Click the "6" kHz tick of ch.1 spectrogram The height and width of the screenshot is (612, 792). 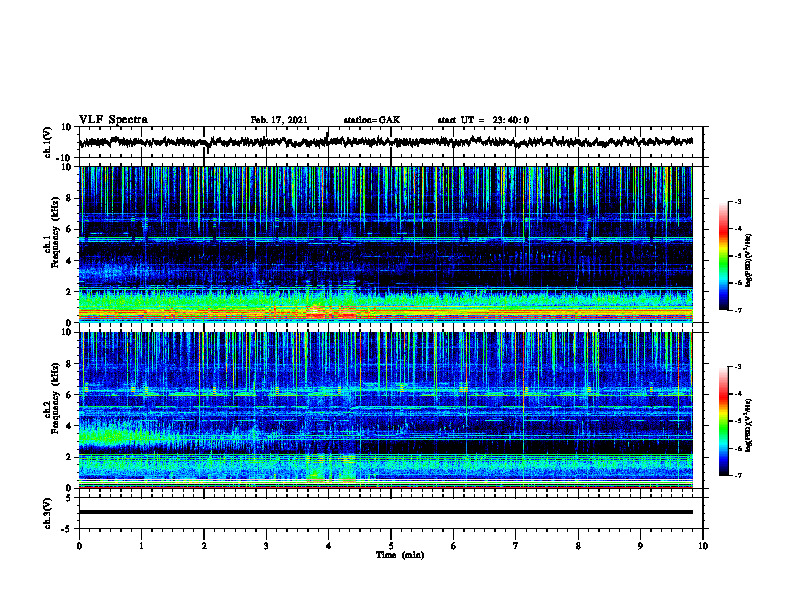pos(69,229)
